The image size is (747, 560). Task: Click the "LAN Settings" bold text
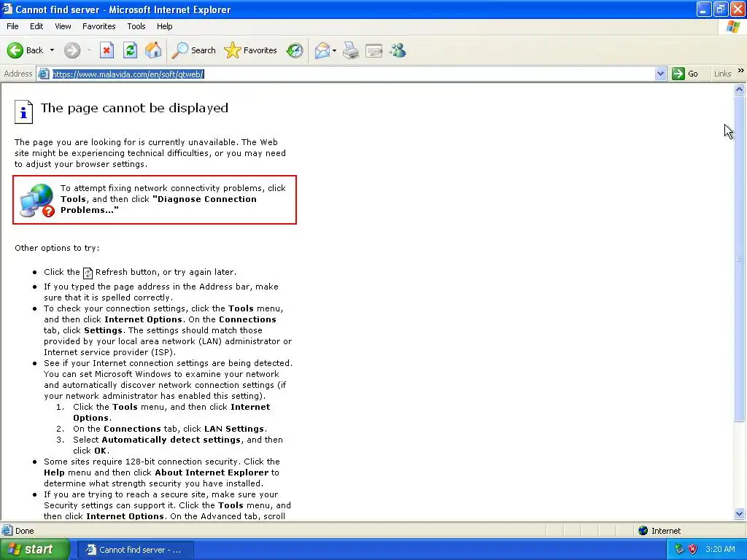point(234,429)
